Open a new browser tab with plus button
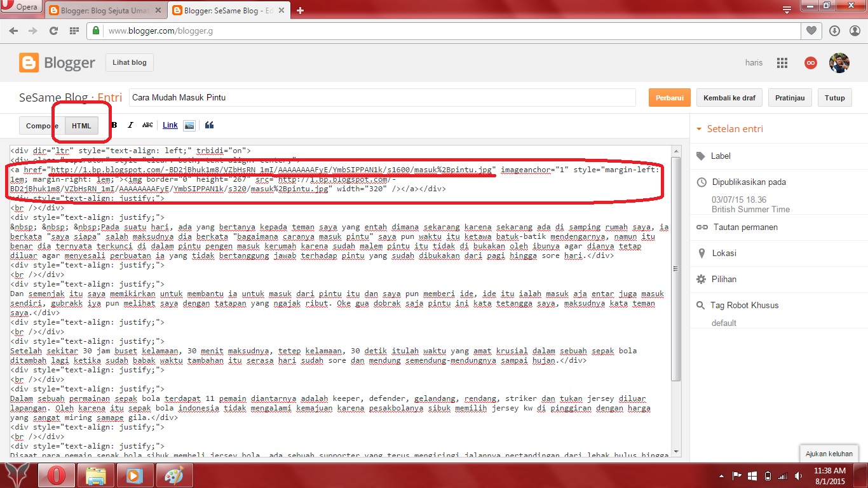The height and width of the screenshot is (488, 868). [300, 10]
